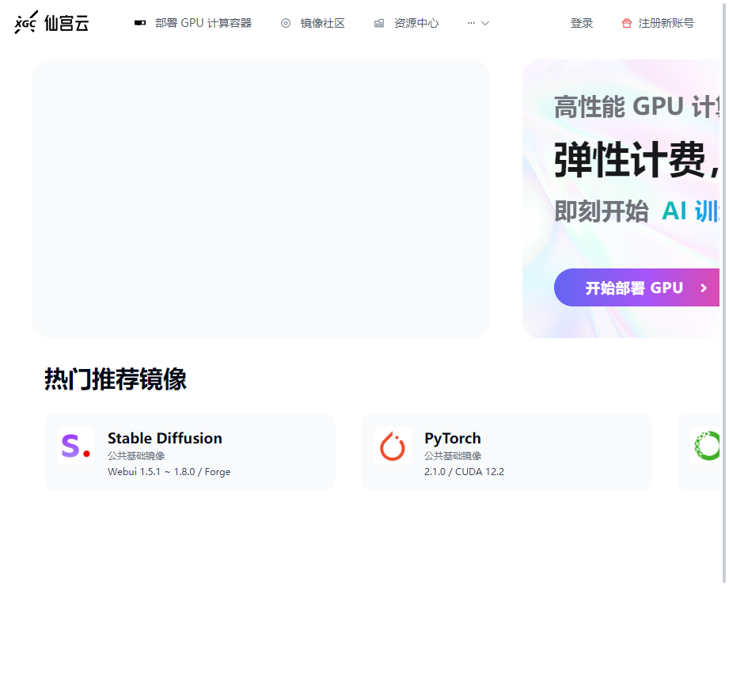Go to 镜像社区 in the navigation
Image resolution: width=729 pixels, height=700 pixels.
pyautogui.click(x=323, y=23)
